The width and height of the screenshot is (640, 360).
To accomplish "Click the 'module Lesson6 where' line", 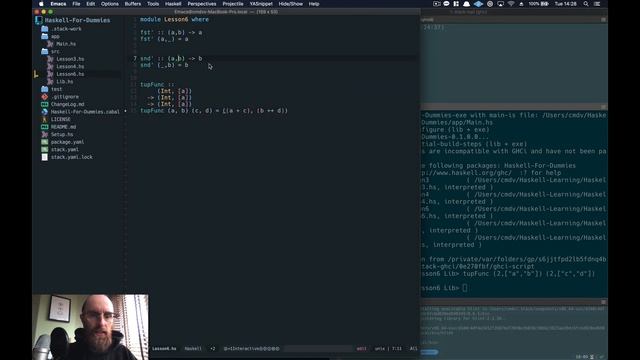I will coord(174,20).
